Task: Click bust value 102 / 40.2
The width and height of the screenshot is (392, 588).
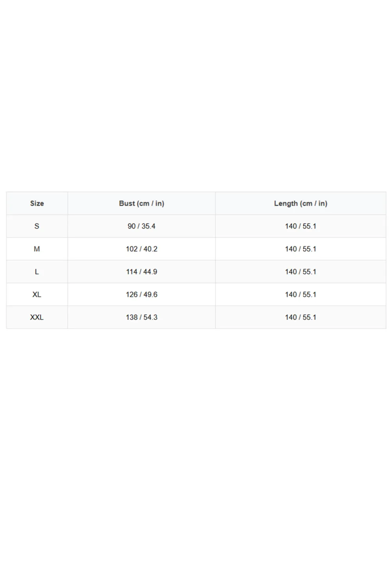Action: click(142, 249)
